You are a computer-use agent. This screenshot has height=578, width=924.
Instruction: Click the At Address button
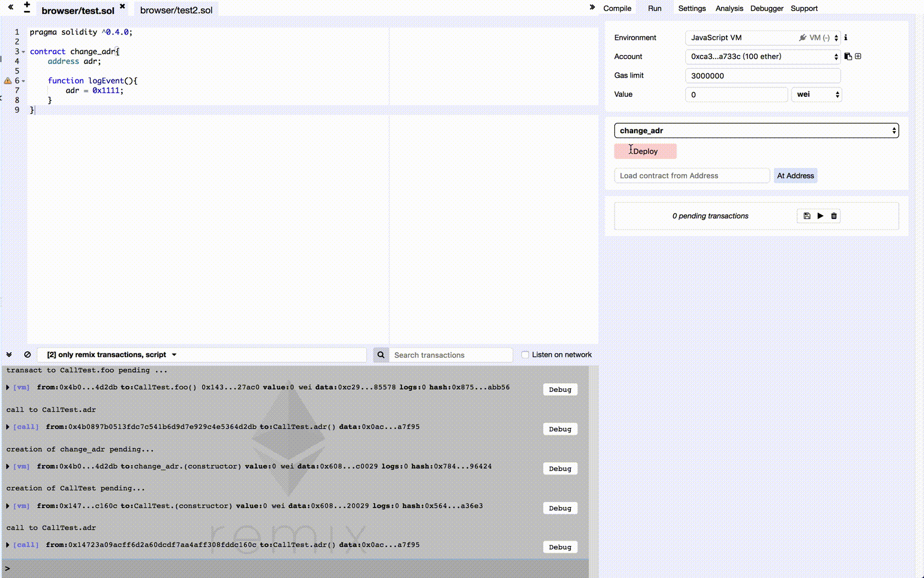[x=795, y=176]
